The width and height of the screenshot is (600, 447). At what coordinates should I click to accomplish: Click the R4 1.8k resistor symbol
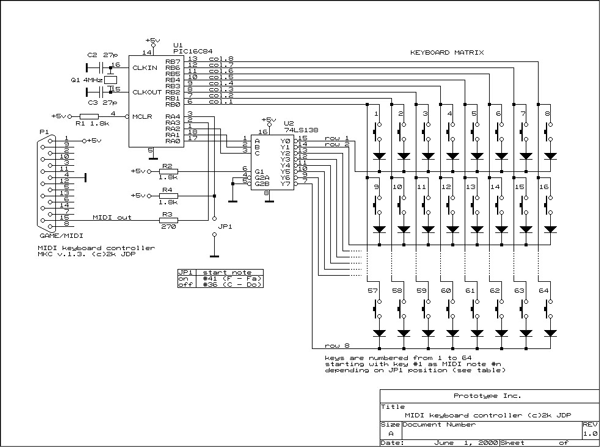click(168, 196)
